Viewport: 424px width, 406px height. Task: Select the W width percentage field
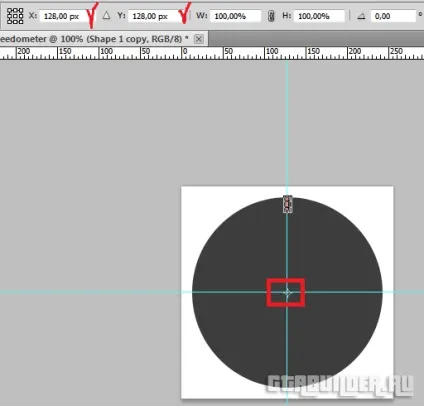point(235,16)
